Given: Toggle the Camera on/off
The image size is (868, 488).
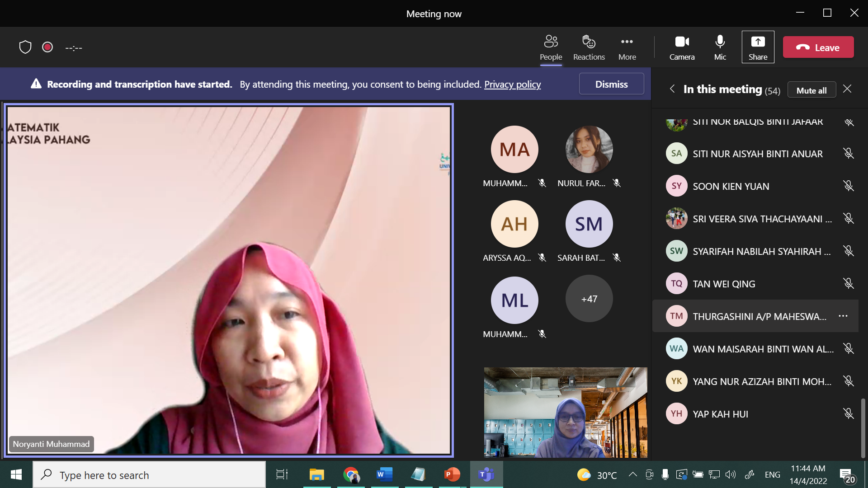Looking at the screenshot, I should point(681,47).
